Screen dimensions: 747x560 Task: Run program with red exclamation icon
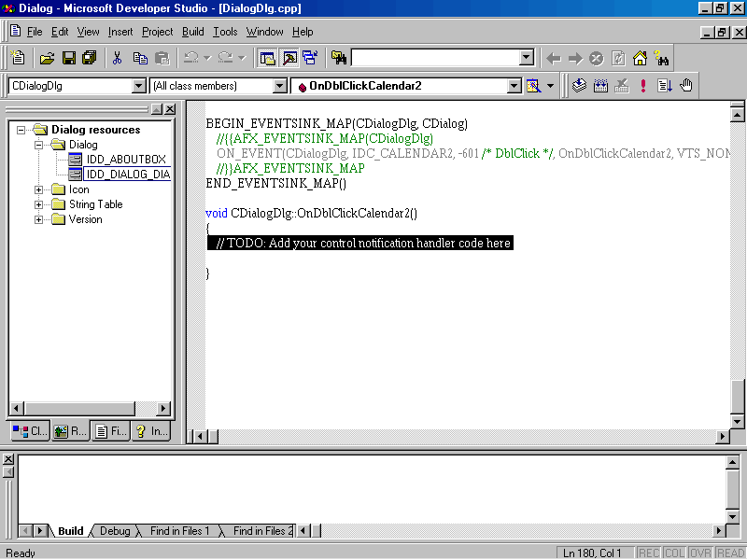point(643,86)
